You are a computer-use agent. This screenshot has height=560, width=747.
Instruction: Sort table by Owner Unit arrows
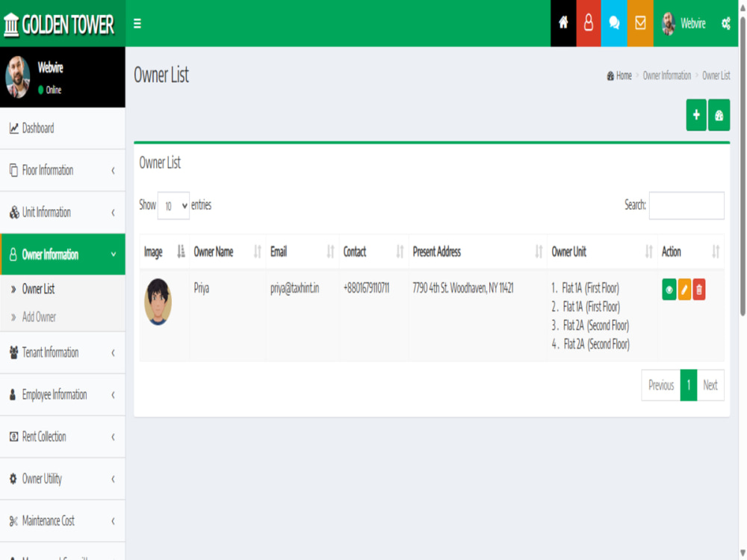coord(649,252)
